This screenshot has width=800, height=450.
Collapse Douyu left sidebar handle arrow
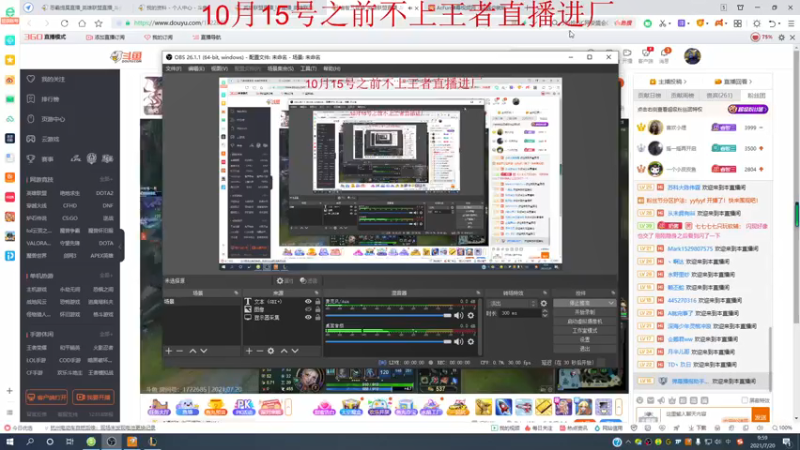click(x=121, y=246)
